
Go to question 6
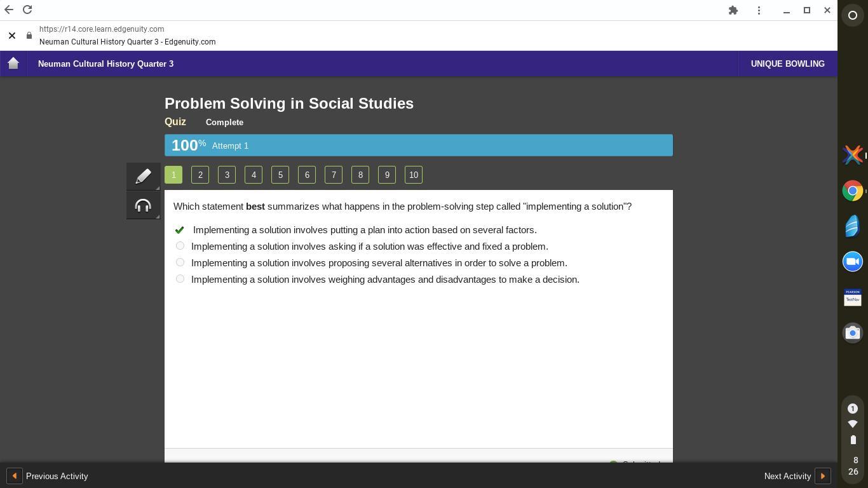[x=307, y=175]
